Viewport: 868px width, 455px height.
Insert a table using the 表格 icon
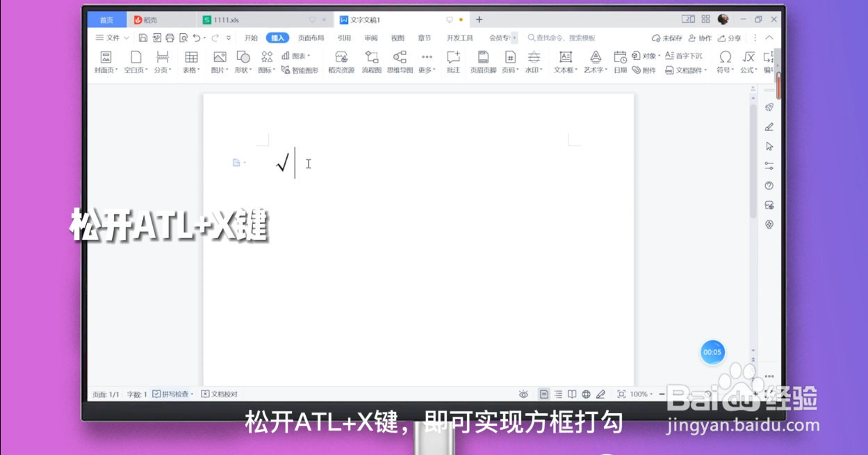click(190, 61)
